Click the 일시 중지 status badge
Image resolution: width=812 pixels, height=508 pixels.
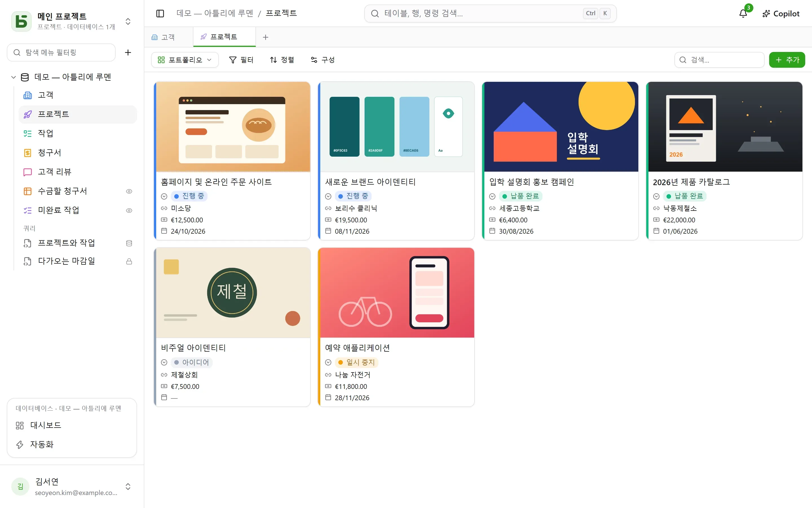(356, 362)
